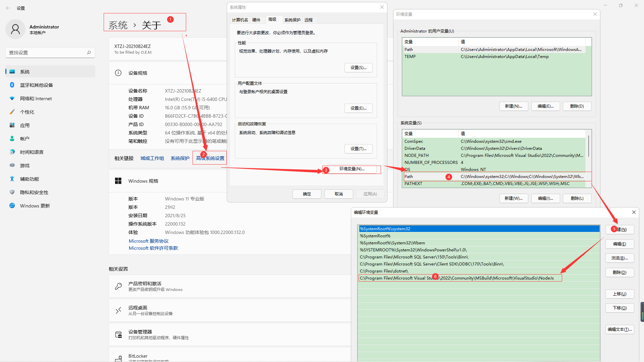Screen dimensions: 644x362
Task: Select the Accessibility figure icon
Action: pos(12,179)
